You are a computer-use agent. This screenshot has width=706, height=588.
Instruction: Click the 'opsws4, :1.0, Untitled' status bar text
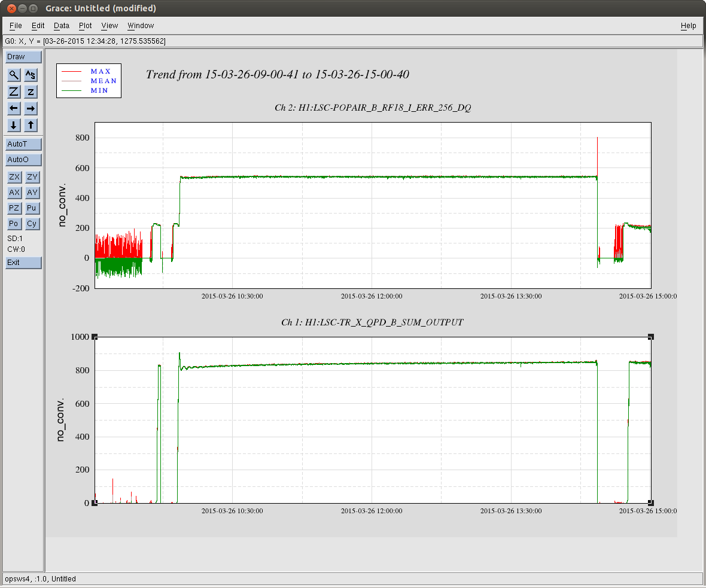click(41, 579)
